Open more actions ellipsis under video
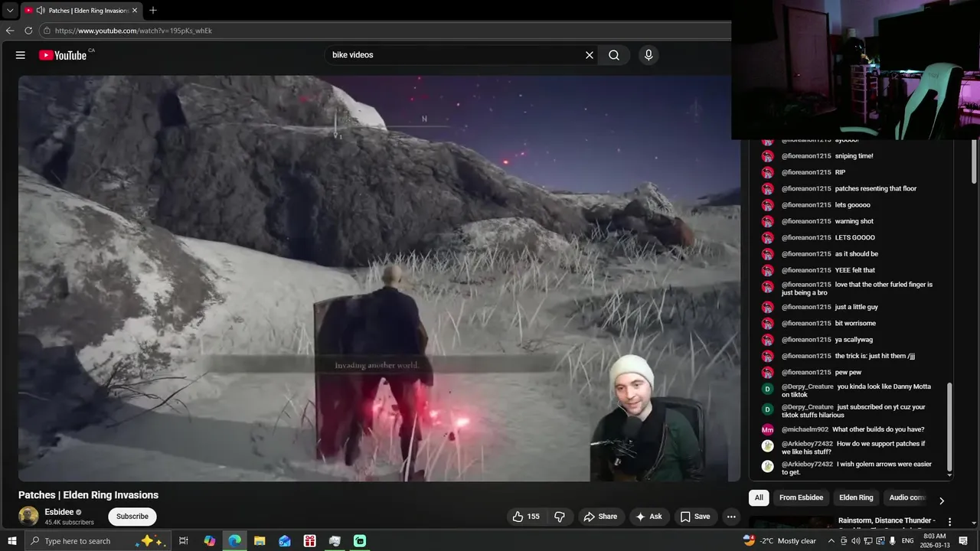Viewport: 980px width, 551px height. [x=731, y=517]
